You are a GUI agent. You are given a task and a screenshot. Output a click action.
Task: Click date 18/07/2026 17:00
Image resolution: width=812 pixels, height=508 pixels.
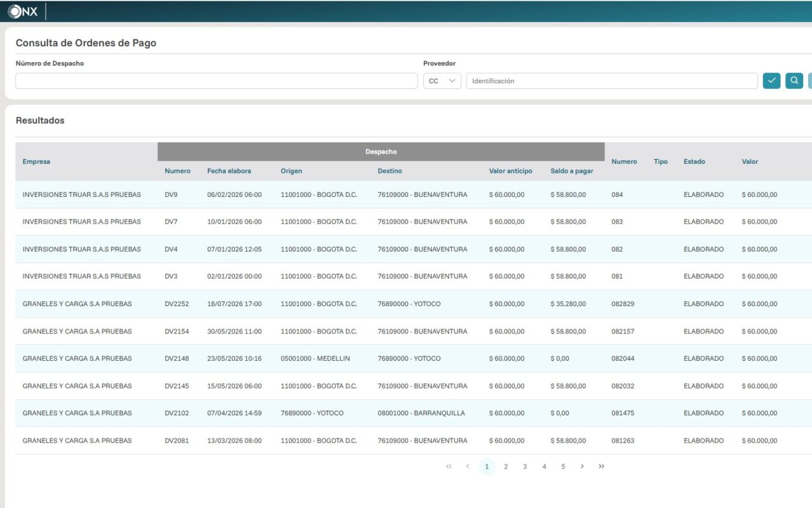pos(234,304)
